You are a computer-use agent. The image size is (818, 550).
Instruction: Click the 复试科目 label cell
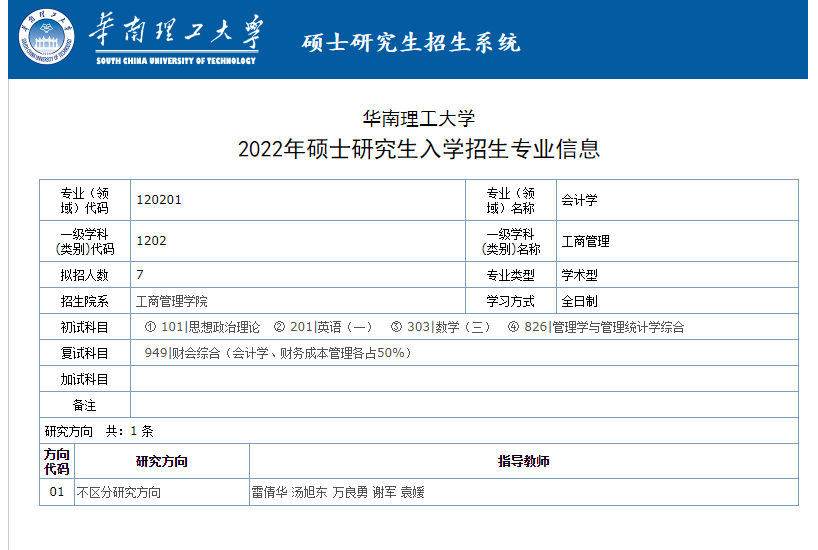click(85, 353)
